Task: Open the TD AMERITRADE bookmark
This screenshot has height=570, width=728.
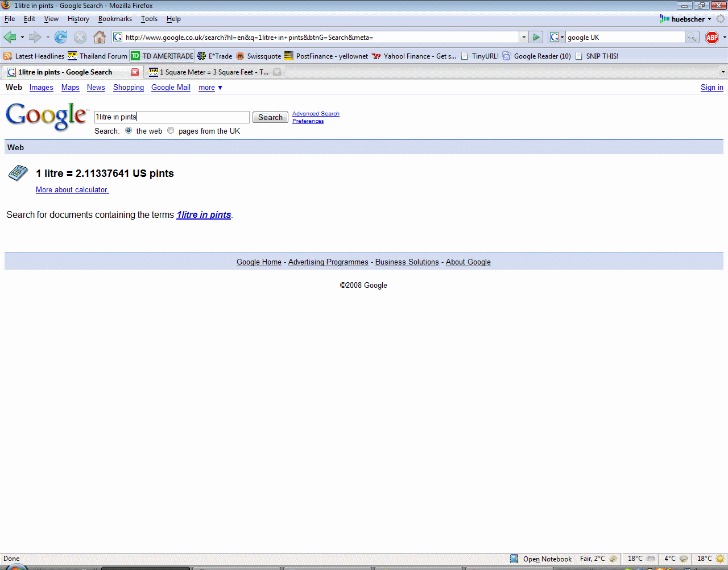Action: [162, 56]
